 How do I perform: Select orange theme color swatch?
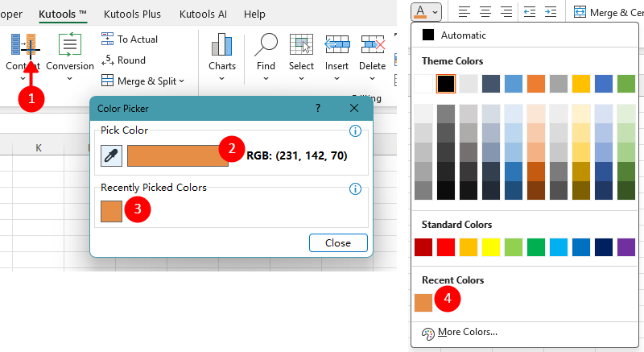536,84
